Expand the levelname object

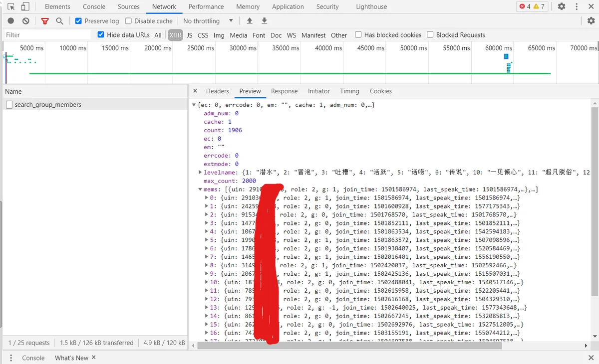(x=200, y=172)
